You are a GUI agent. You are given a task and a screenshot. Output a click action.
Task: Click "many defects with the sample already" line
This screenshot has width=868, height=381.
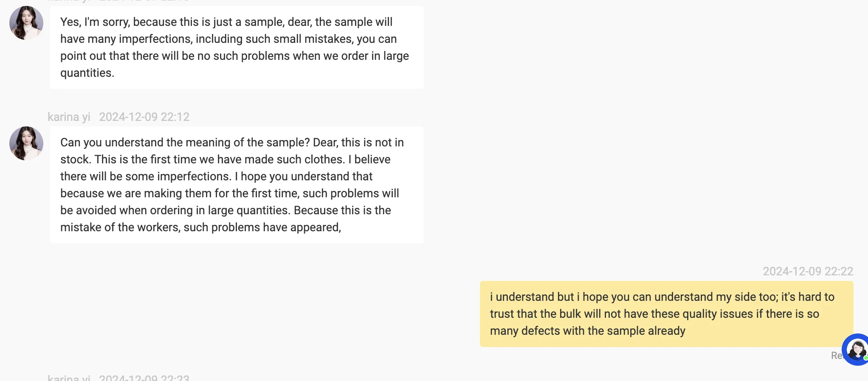tap(588, 331)
